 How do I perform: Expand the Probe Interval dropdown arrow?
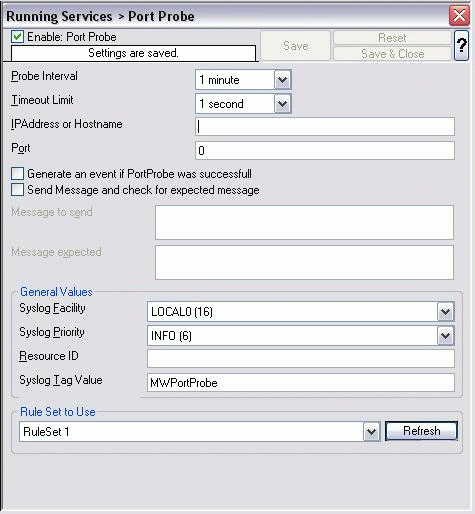282,80
